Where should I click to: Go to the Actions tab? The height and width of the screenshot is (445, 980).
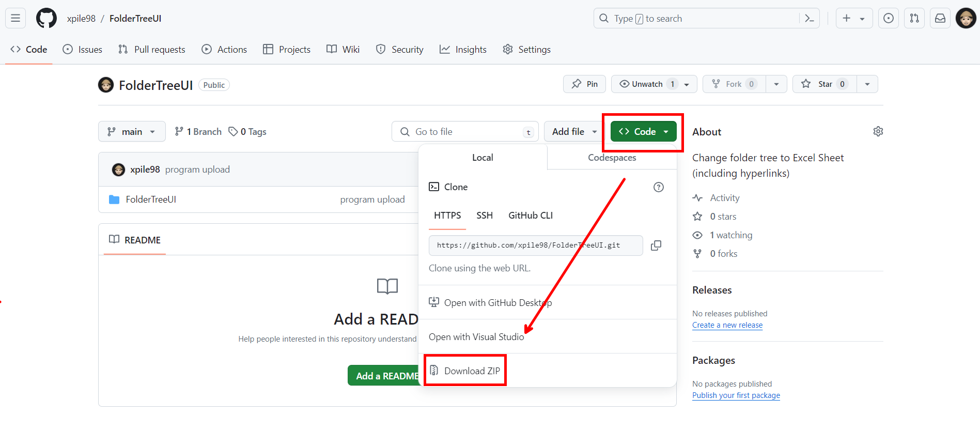(224, 50)
